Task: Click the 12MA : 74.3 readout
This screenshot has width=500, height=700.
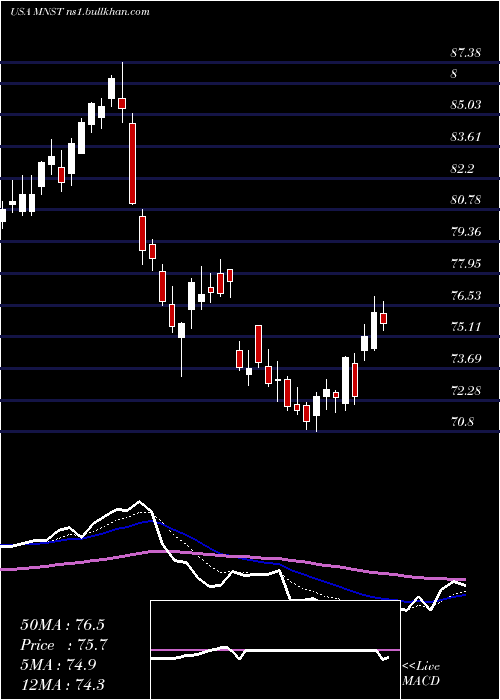Action: point(64,685)
